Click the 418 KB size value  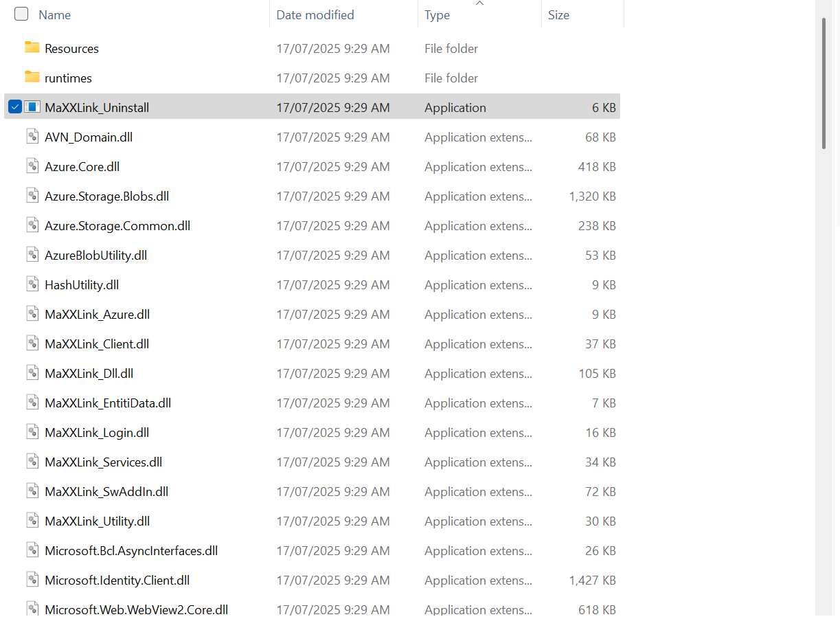point(597,167)
